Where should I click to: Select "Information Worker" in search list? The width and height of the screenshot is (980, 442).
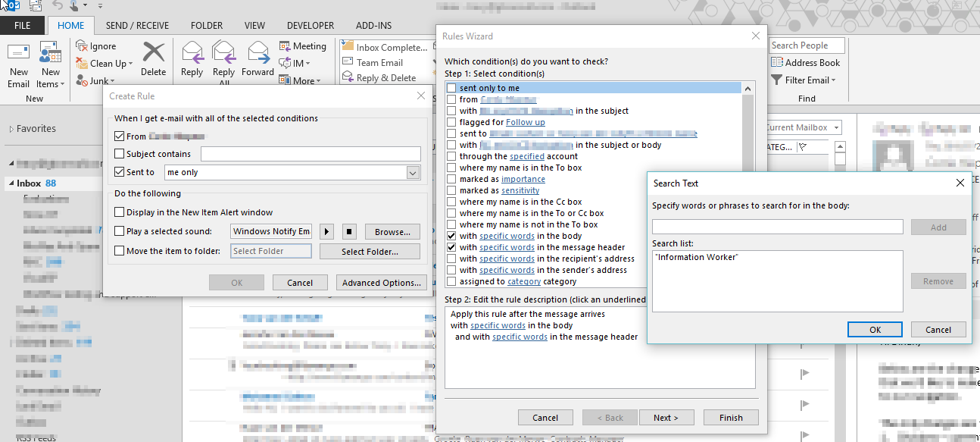(x=697, y=257)
